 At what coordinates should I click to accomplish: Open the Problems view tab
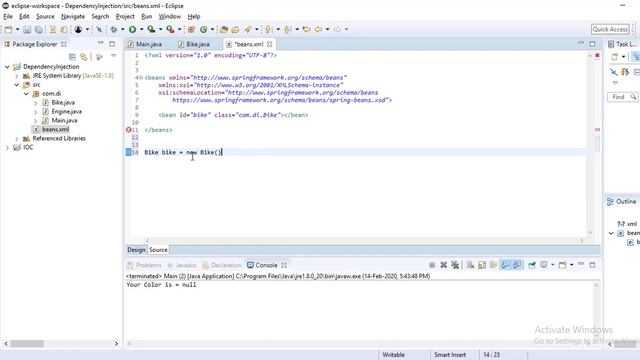click(x=144, y=265)
